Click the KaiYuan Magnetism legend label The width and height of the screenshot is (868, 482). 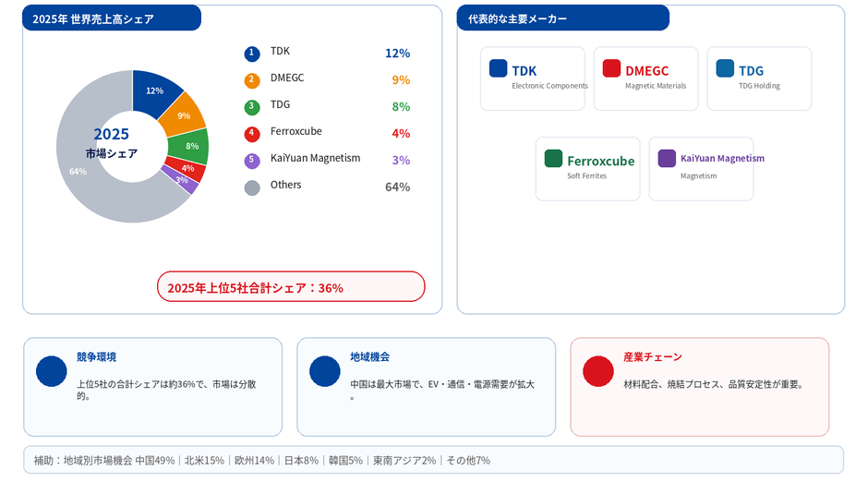point(315,158)
